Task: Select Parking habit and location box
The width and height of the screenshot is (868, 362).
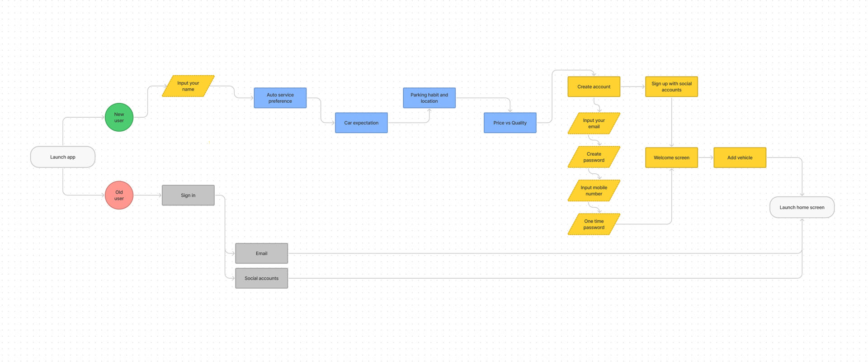Action: click(x=429, y=98)
